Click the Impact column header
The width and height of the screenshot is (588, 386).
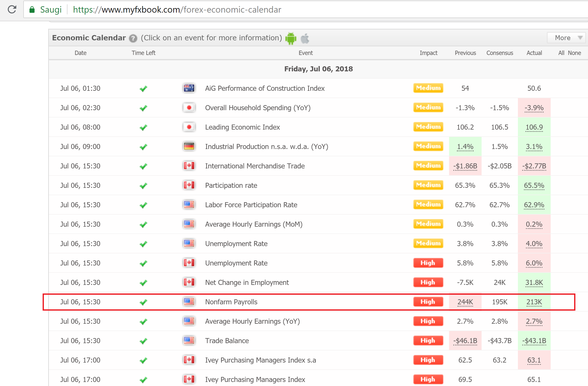(428, 53)
